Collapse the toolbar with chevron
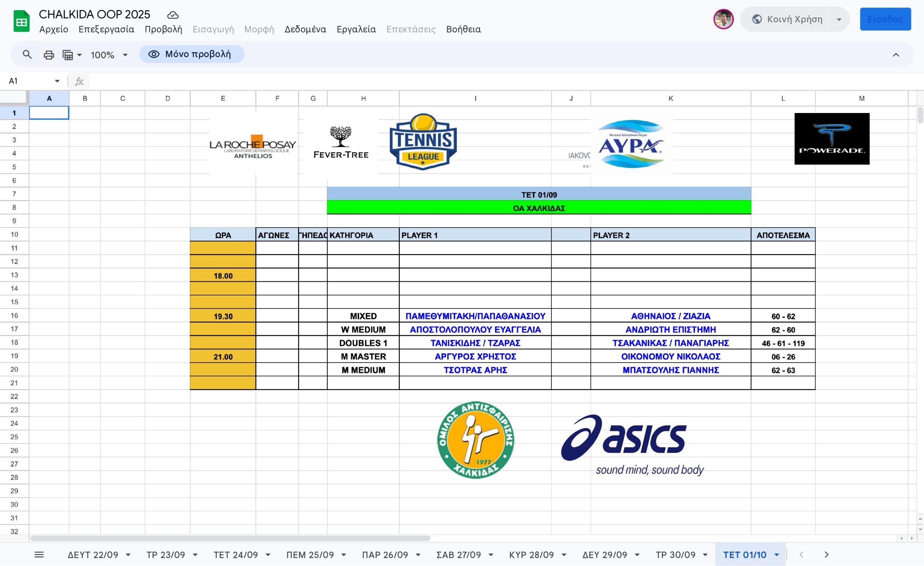The width and height of the screenshot is (924, 566). pyautogui.click(x=895, y=55)
